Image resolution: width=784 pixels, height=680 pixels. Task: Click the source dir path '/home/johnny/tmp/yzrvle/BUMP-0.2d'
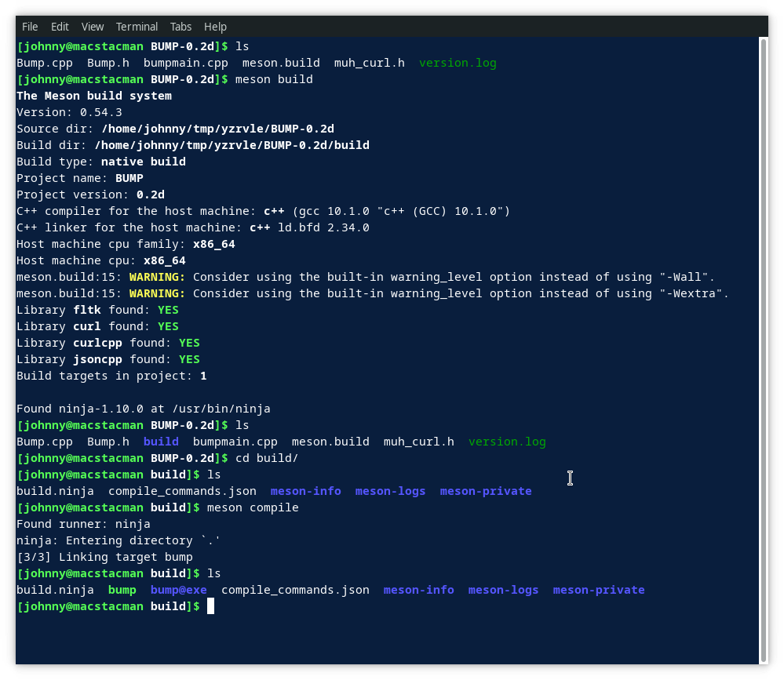(217, 129)
